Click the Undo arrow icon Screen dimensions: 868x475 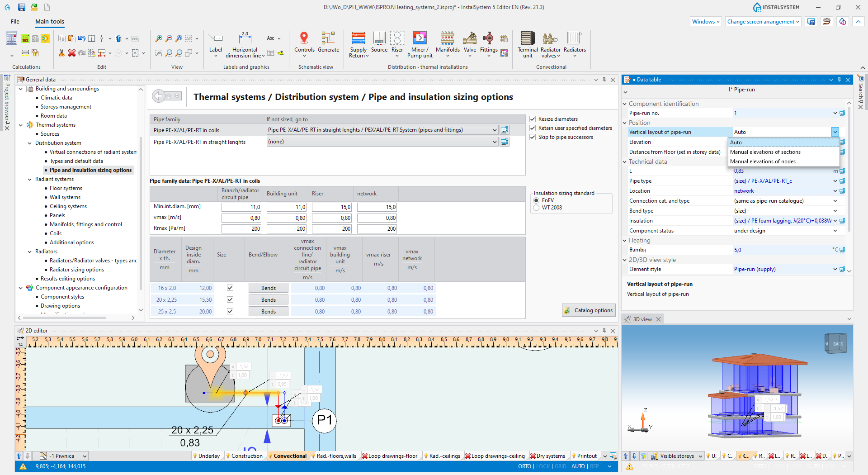click(x=82, y=38)
